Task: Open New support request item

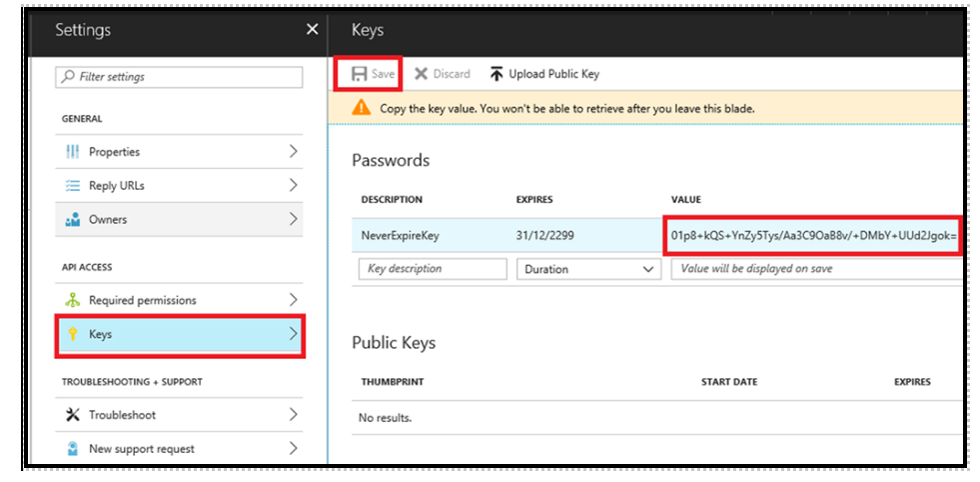Action: point(179,449)
